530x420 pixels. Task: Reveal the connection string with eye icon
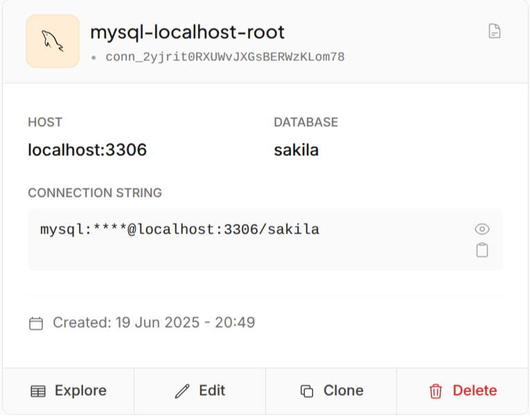(482, 229)
